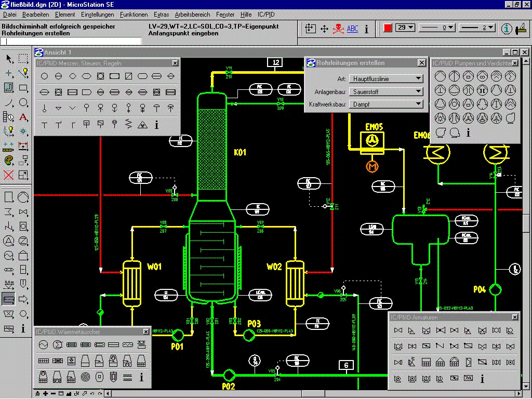Open the paint palette color tool
532x399 pixels.
click(9, 160)
